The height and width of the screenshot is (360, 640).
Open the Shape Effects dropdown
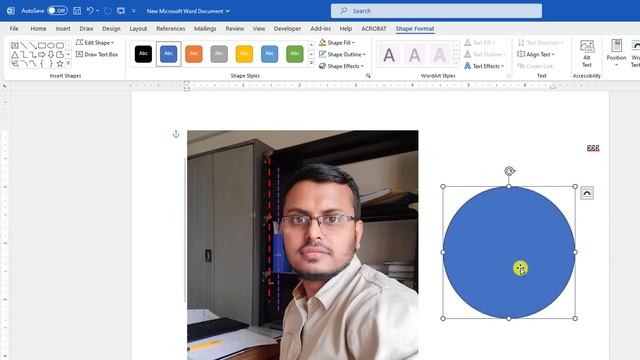(x=341, y=66)
